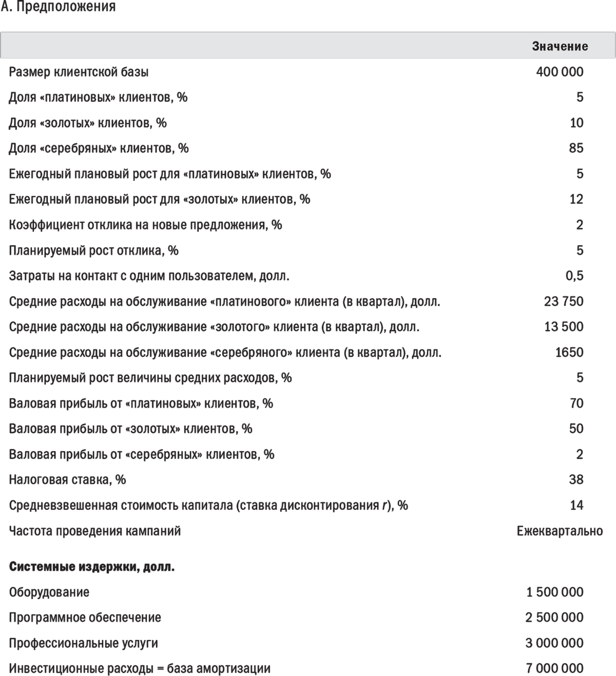Select the value 85 for silver clients
This screenshot has width=616, height=676.
click(x=576, y=148)
